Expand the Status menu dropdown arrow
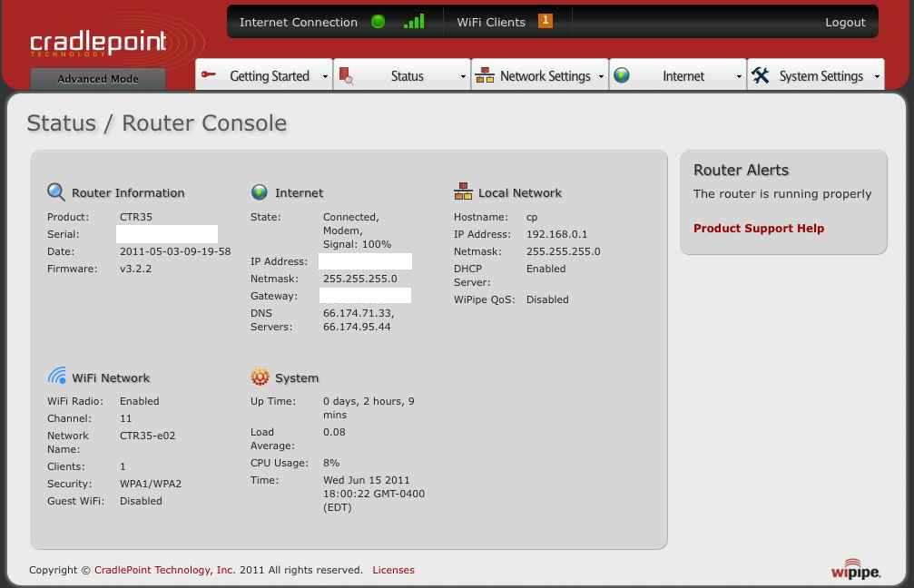The width and height of the screenshot is (914, 588). coord(463,77)
